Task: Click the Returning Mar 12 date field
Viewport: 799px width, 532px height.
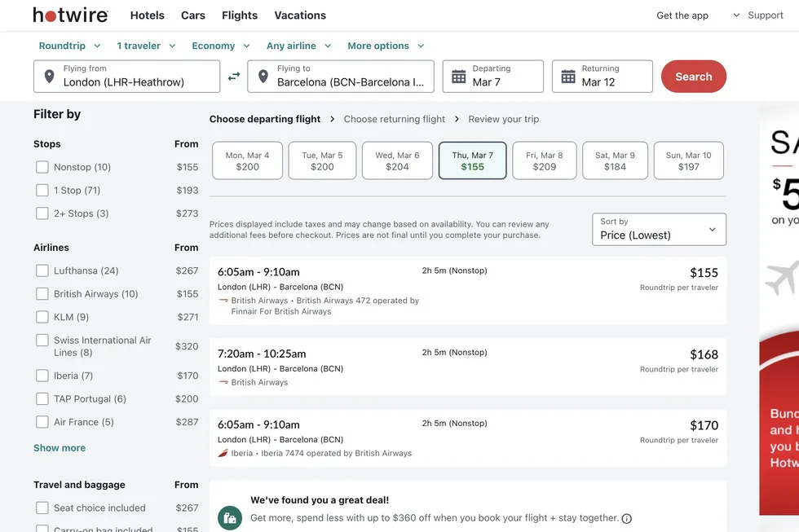Action: click(x=603, y=77)
